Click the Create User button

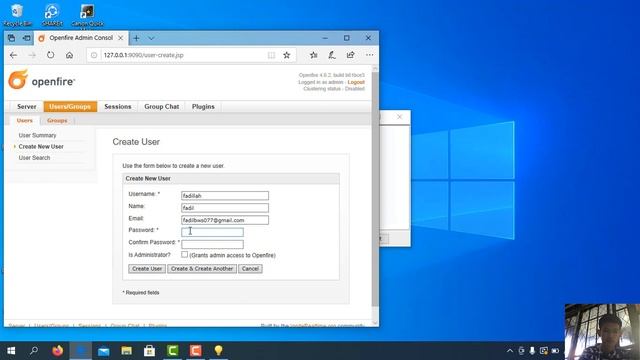click(147, 269)
